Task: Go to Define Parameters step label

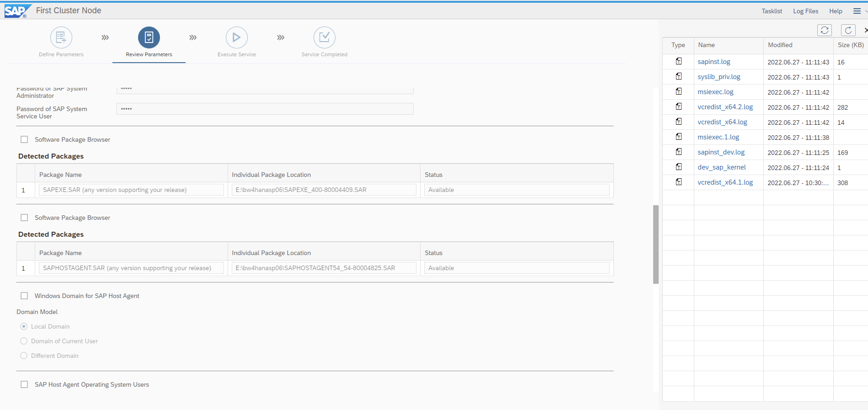Action: (61, 54)
